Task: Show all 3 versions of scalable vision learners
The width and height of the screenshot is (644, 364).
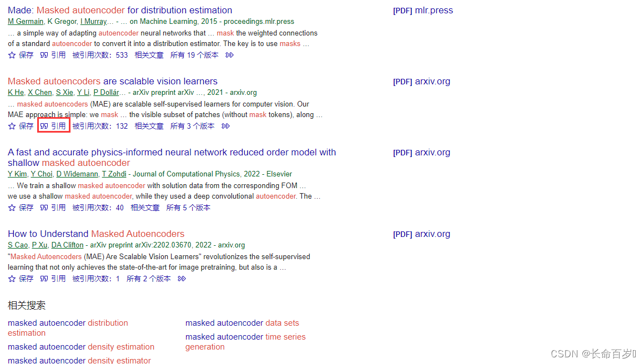Action: (x=192, y=126)
